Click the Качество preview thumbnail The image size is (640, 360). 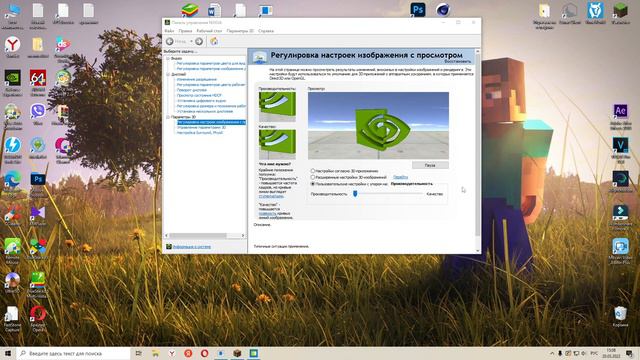[277, 144]
